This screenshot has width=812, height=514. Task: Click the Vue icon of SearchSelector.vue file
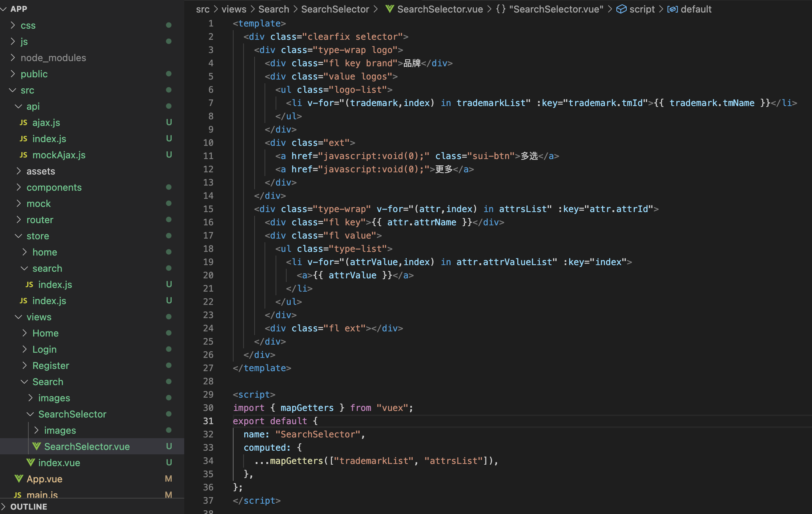36,446
